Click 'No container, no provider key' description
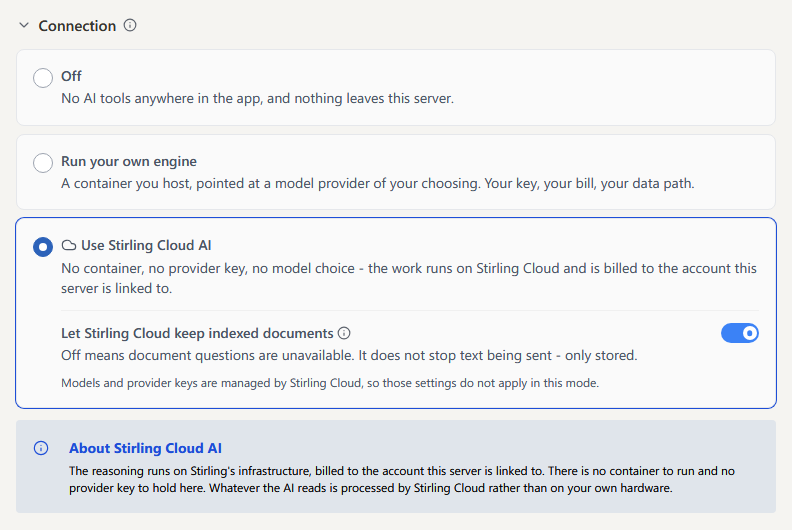Screen dimensions: 792x530 (x=409, y=278)
